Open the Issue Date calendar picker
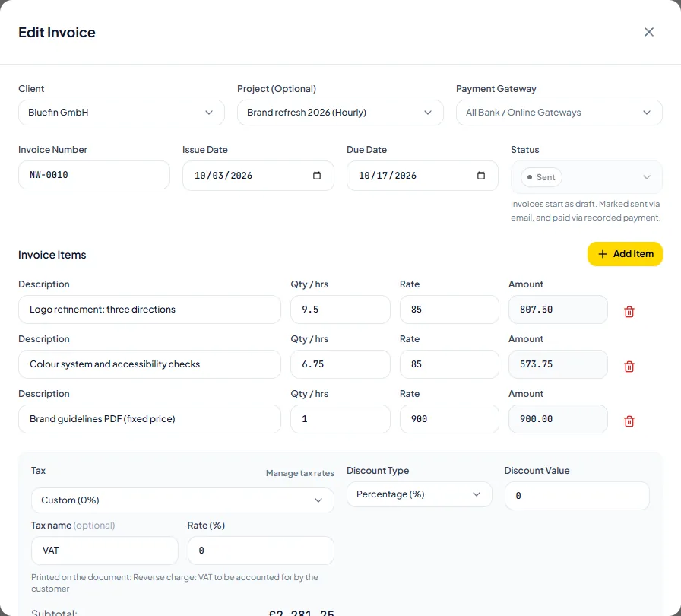 pos(317,176)
